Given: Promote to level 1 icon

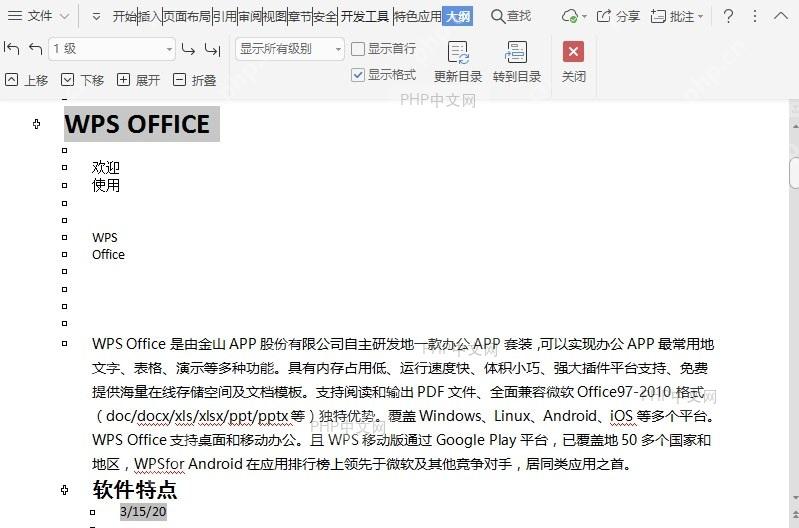Looking at the screenshot, I should 11,48.
